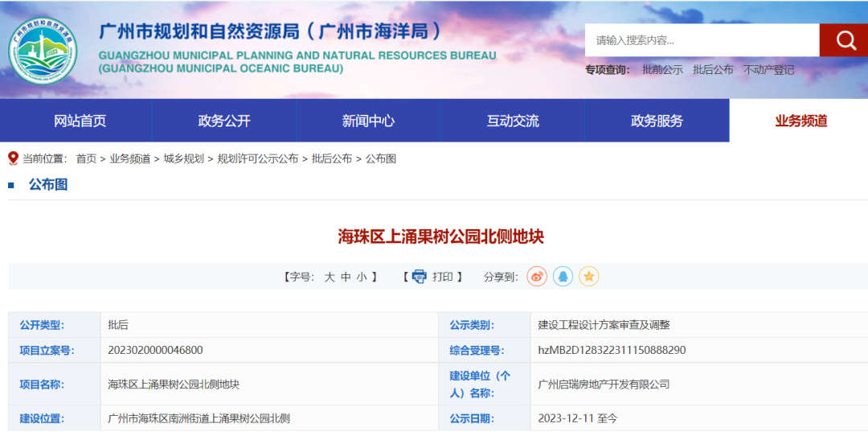
Task: Click the value 批后 in table
Action: click(x=118, y=325)
